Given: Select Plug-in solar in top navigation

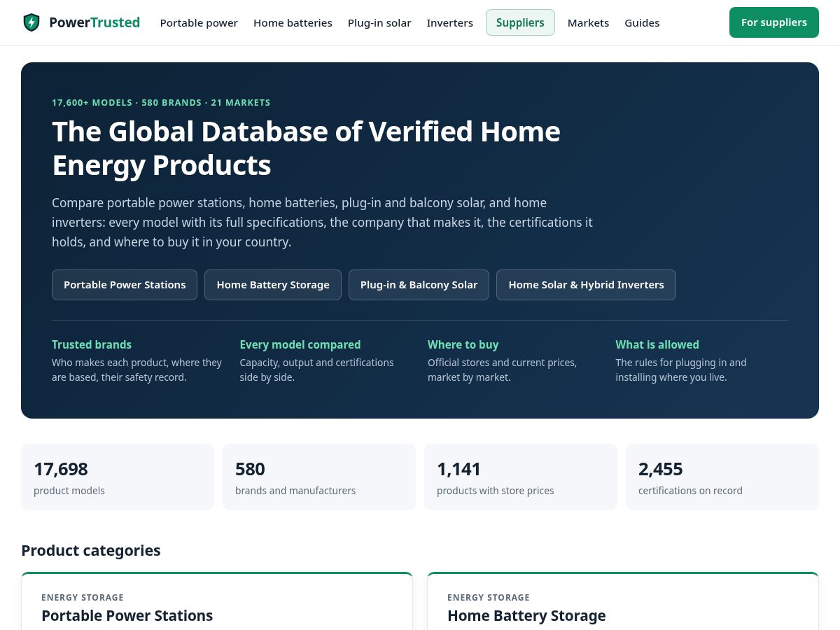Looking at the screenshot, I should [379, 22].
